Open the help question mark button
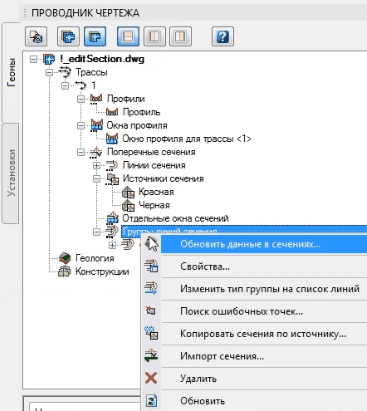367x411 pixels. coord(223,36)
